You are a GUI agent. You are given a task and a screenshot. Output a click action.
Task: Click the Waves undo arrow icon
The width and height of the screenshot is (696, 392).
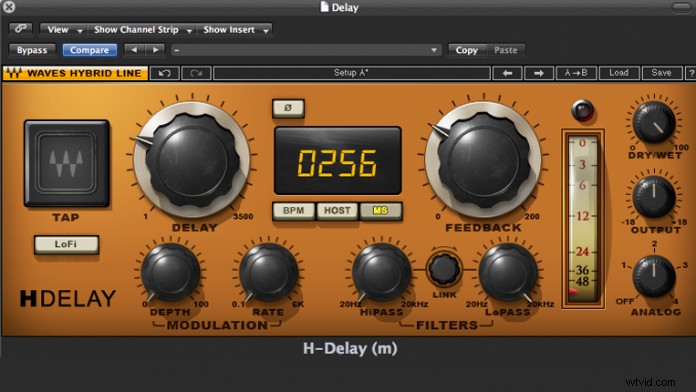165,73
